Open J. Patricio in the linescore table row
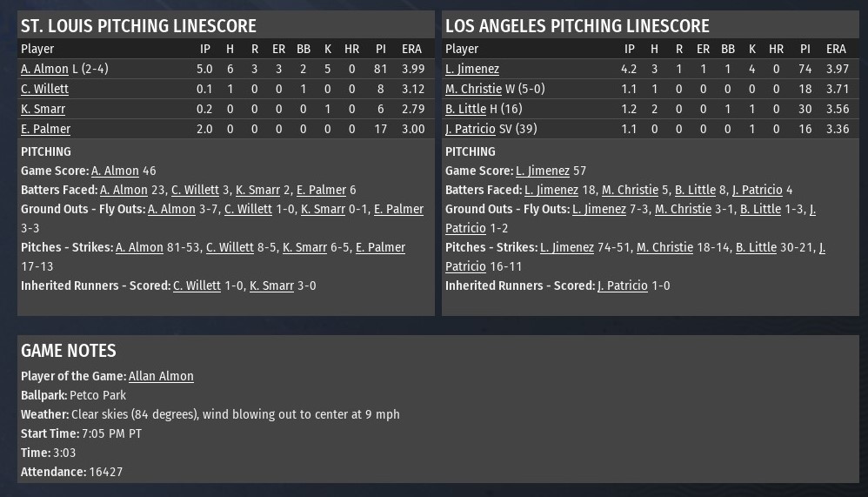 click(x=471, y=129)
